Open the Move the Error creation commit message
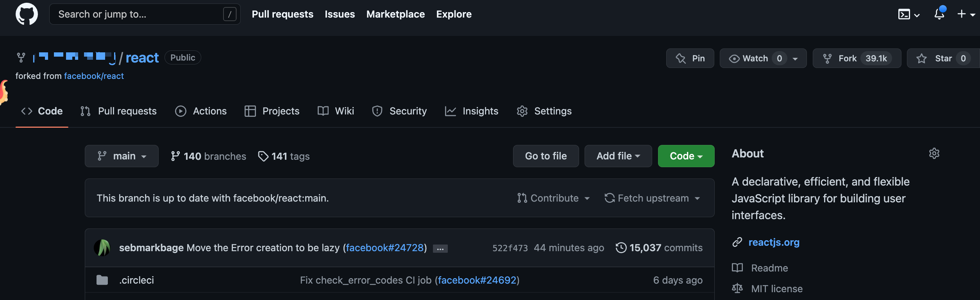 tap(263, 248)
